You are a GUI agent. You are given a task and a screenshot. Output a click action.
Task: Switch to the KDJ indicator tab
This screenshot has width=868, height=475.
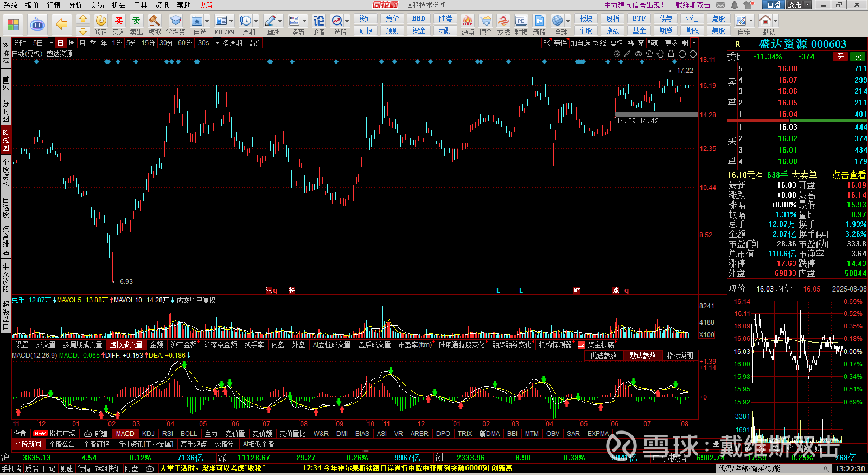[148, 434]
